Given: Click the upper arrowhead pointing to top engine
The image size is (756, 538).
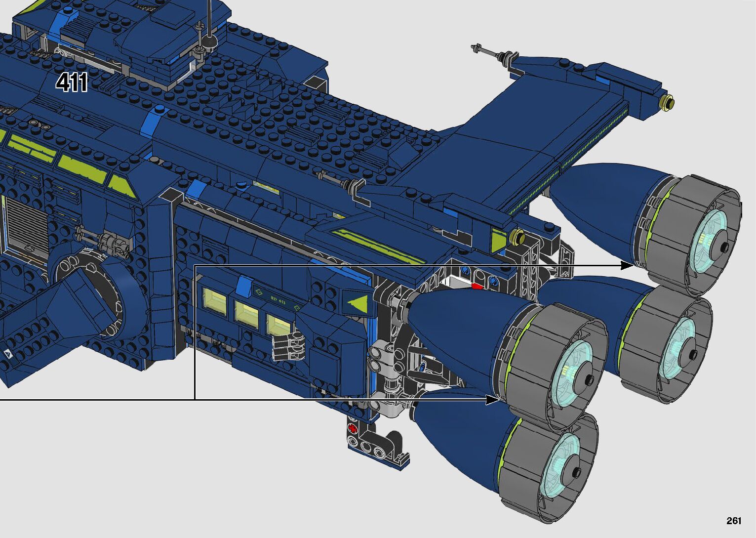Looking at the screenshot, I should [627, 265].
